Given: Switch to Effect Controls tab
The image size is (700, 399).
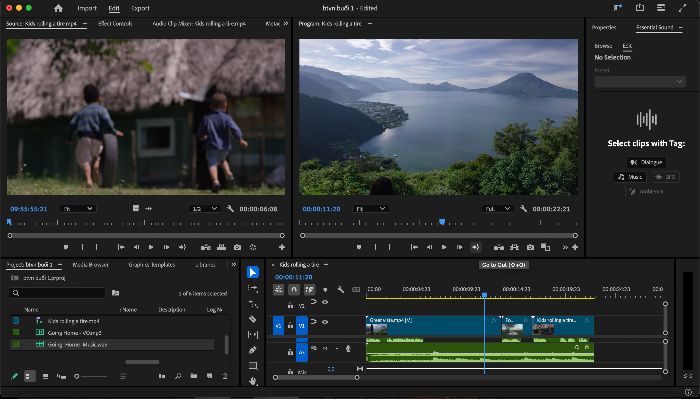Looking at the screenshot, I should (115, 23).
